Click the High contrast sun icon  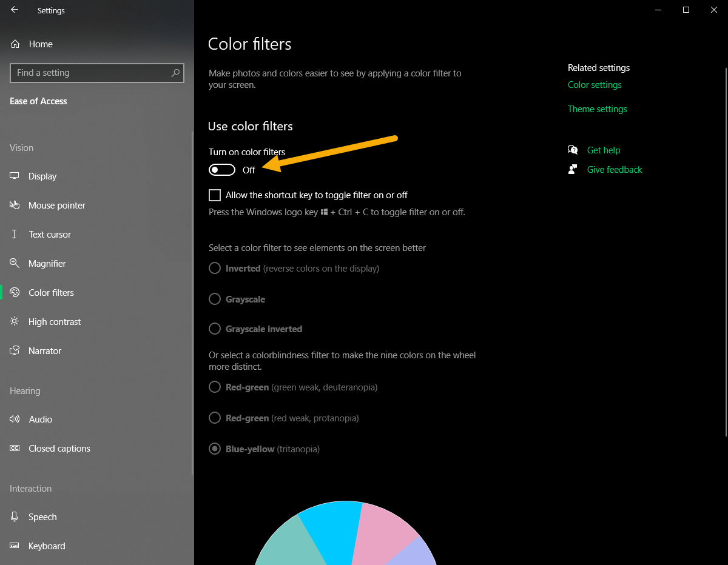[15, 321]
